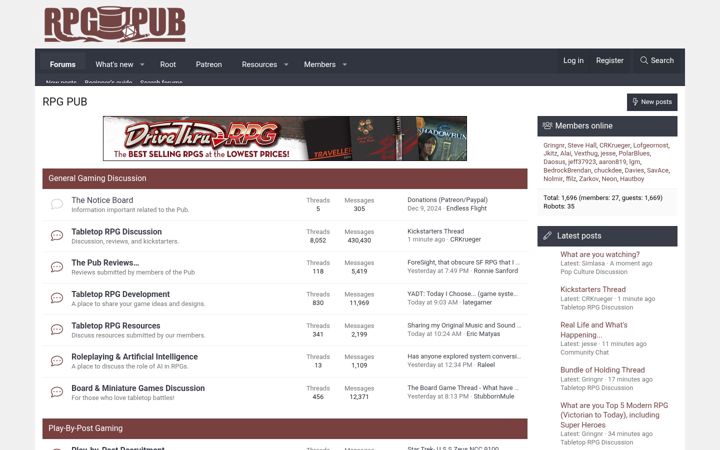Screen dimensions: 720x450
Task: Open the Root menu item
Action: [x=168, y=64]
